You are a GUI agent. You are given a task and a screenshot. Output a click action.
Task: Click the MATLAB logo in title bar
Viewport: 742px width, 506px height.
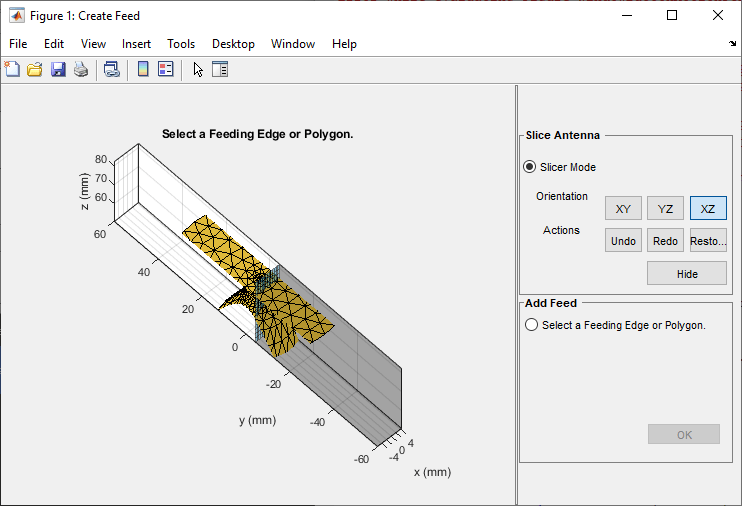click(x=17, y=16)
